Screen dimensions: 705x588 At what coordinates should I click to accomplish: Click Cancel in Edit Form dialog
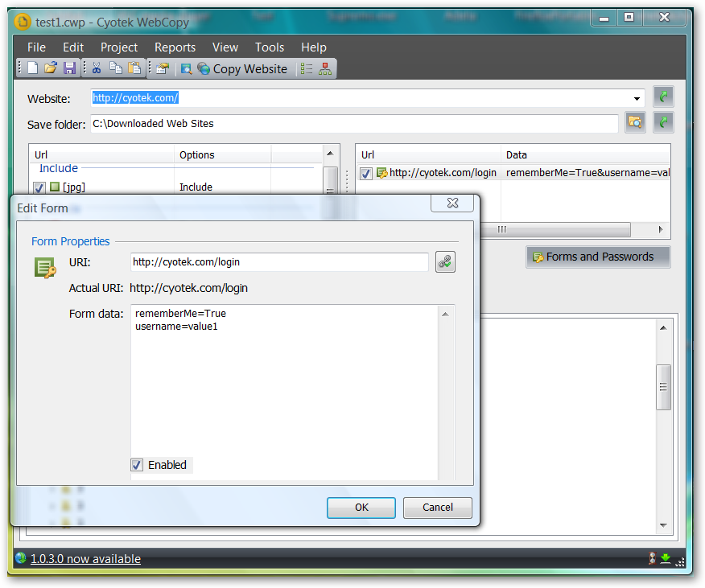[438, 508]
